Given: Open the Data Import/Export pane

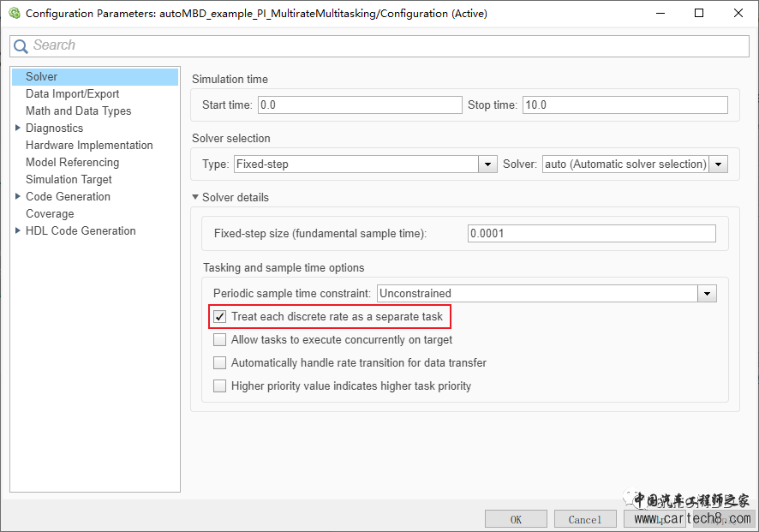Looking at the screenshot, I should click(x=72, y=94).
